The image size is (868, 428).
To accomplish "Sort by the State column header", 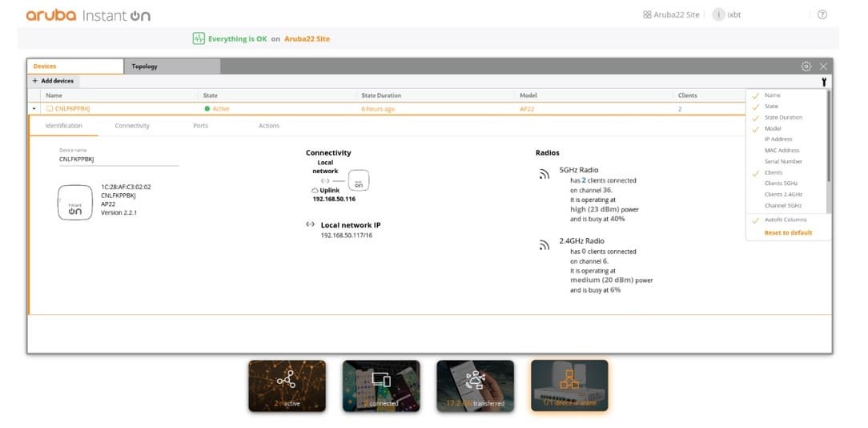I will tap(211, 95).
